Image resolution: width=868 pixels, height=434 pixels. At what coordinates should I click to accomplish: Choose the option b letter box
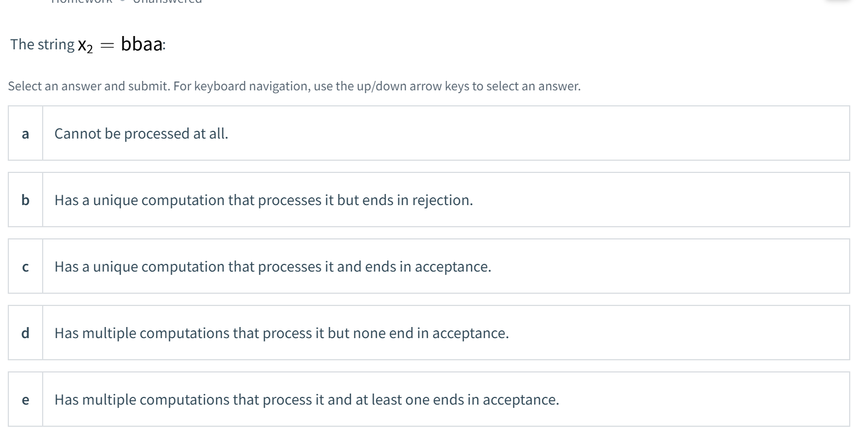[25, 200]
